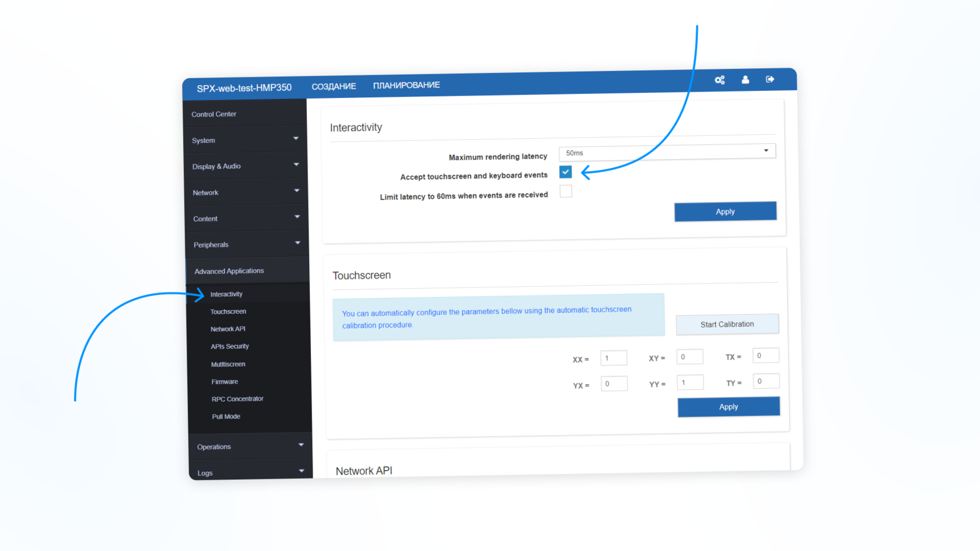The width and height of the screenshot is (980, 551).
Task: Open the СОЗДАНИЕ menu tab
Action: [334, 86]
